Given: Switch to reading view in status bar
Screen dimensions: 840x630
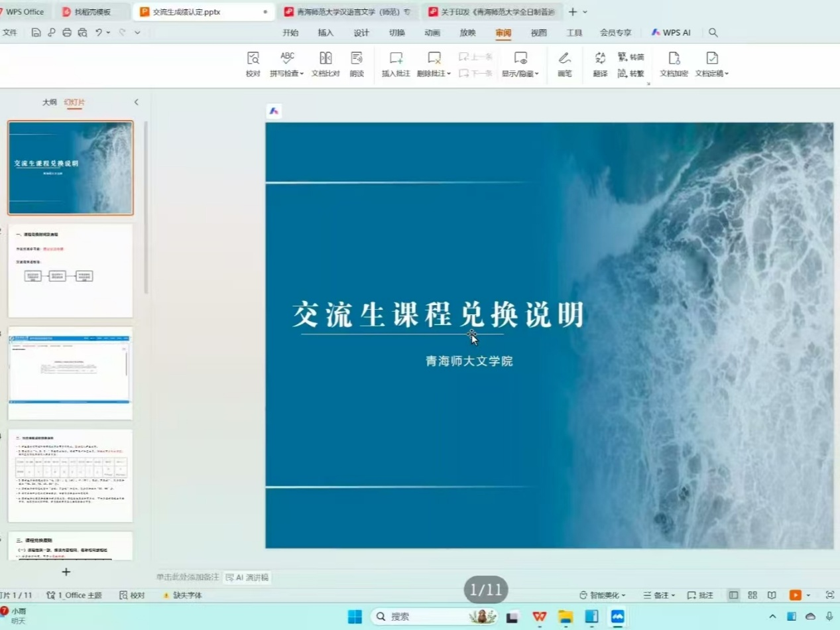Looking at the screenshot, I should click(x=772, y=596).
